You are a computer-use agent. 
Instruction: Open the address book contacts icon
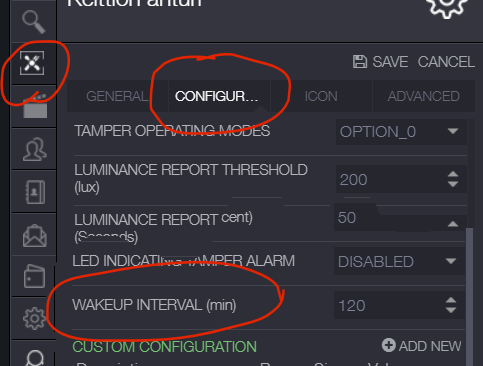click(x=35, y=192)
